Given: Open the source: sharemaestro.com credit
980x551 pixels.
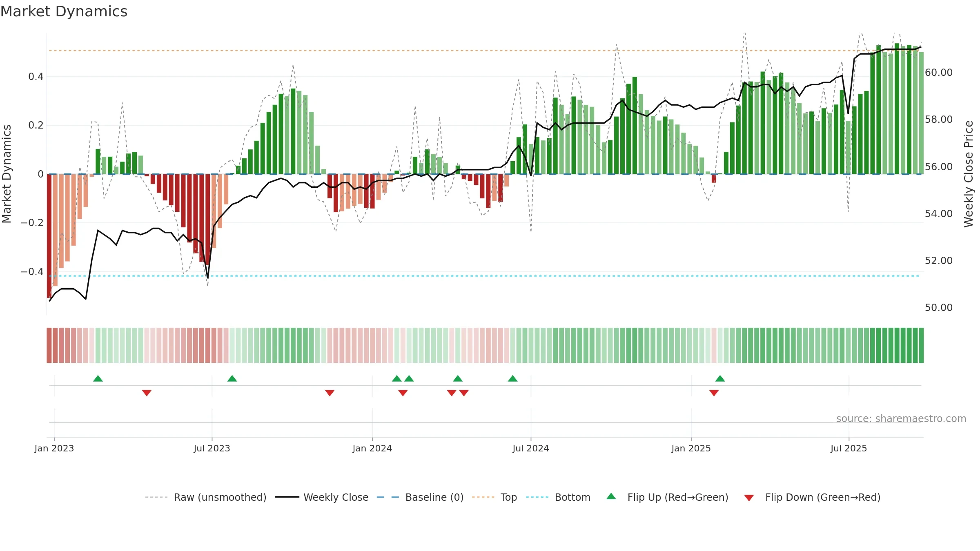Looking at the screenshot, I should [901, 419].
